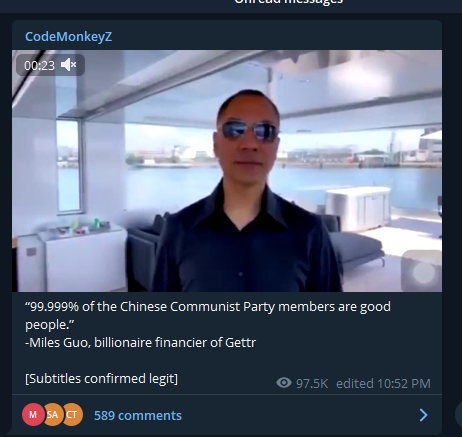Viewport: 462px width, 437px height.
Task: Expand comments with the right chevron arrow
Action: click(x=423, y=415)
